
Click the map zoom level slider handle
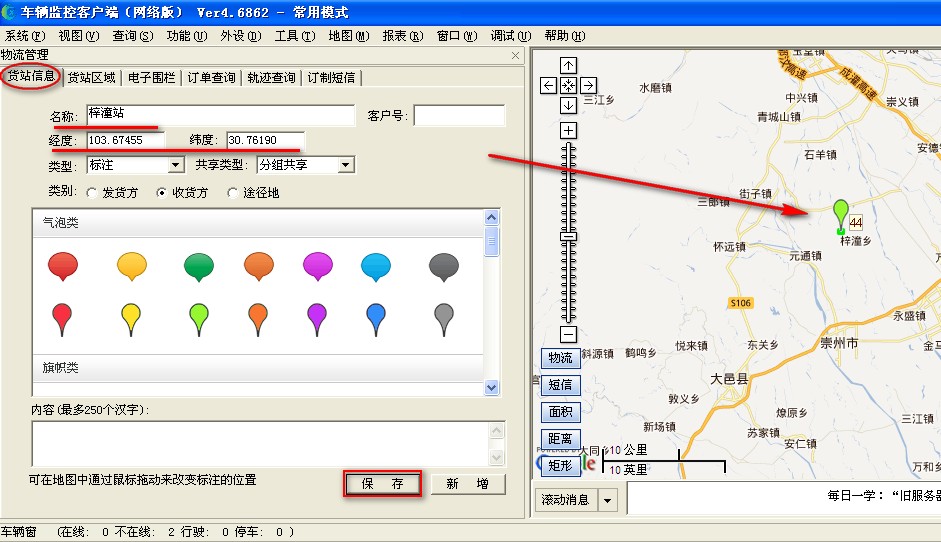pos(568,236)
